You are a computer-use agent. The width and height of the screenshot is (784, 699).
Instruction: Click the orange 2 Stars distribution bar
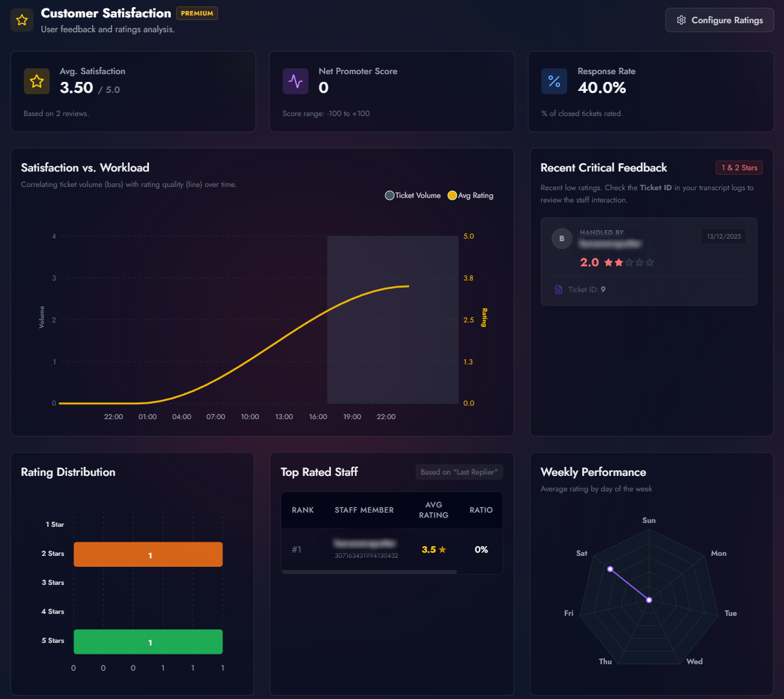coord(148,555)
